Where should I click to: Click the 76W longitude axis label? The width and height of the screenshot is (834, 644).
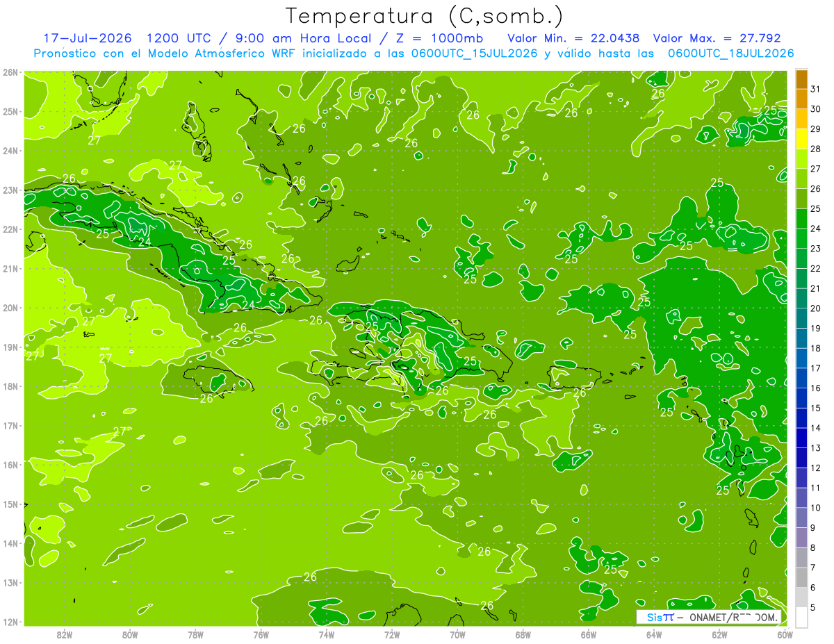coord(261,634)
